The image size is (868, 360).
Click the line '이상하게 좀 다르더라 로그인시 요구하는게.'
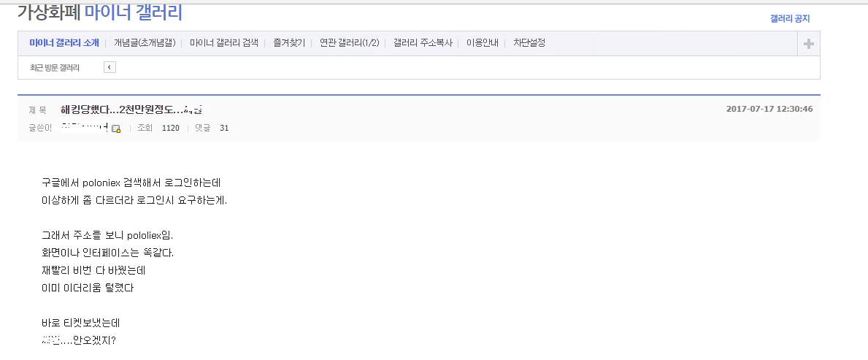[134, 201]
